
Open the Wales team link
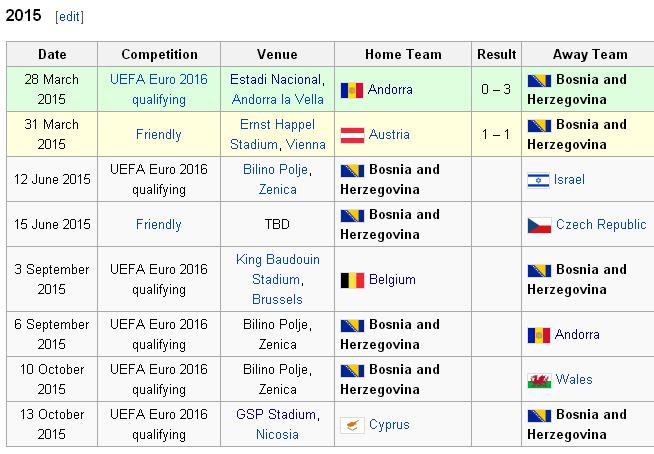tap(574, 379)
